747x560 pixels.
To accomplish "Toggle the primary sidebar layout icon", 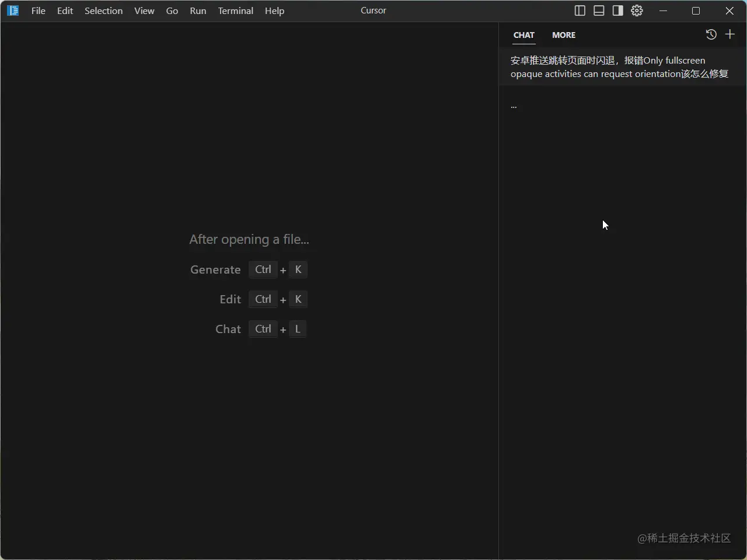I will click(580, 10).
